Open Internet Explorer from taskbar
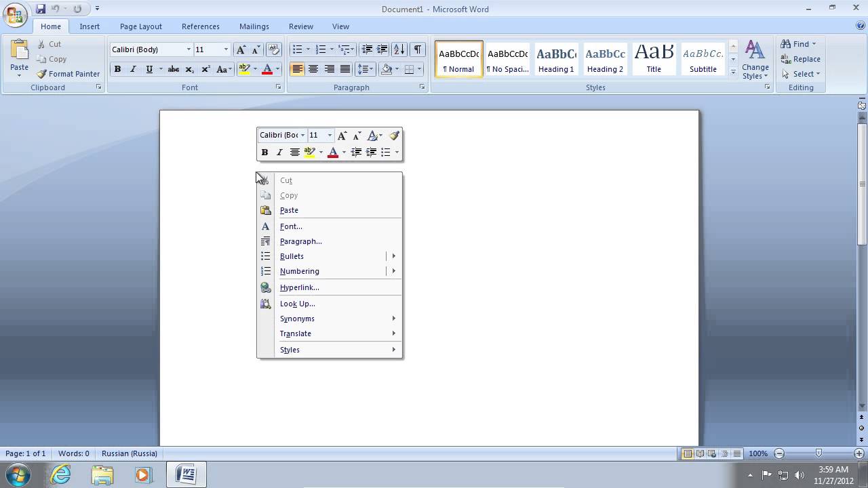 (61, 474)
